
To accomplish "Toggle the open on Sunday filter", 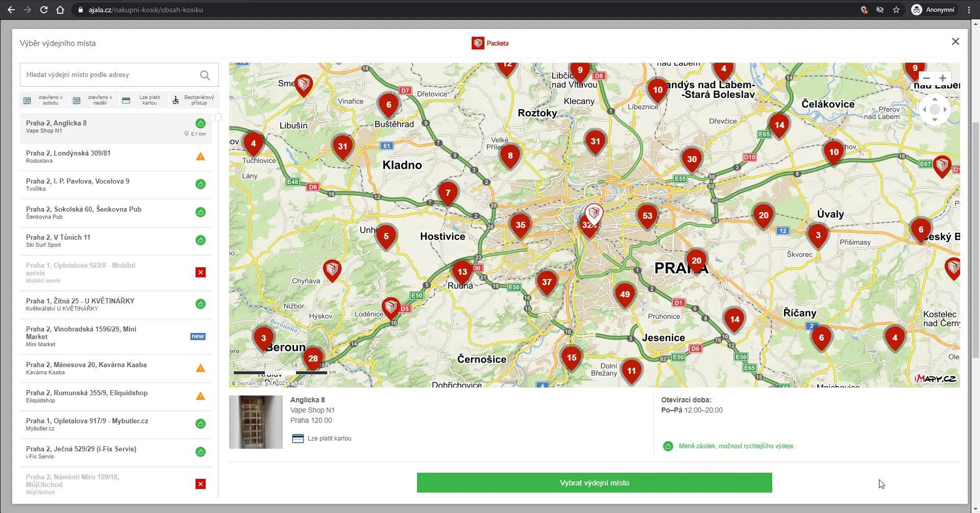I will click(93, 100).
